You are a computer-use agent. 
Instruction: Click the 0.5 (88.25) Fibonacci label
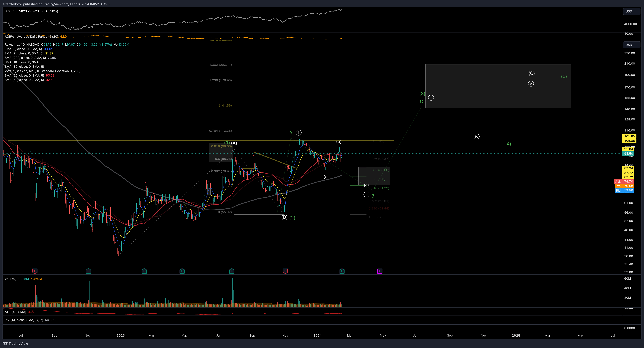point(224,159)
